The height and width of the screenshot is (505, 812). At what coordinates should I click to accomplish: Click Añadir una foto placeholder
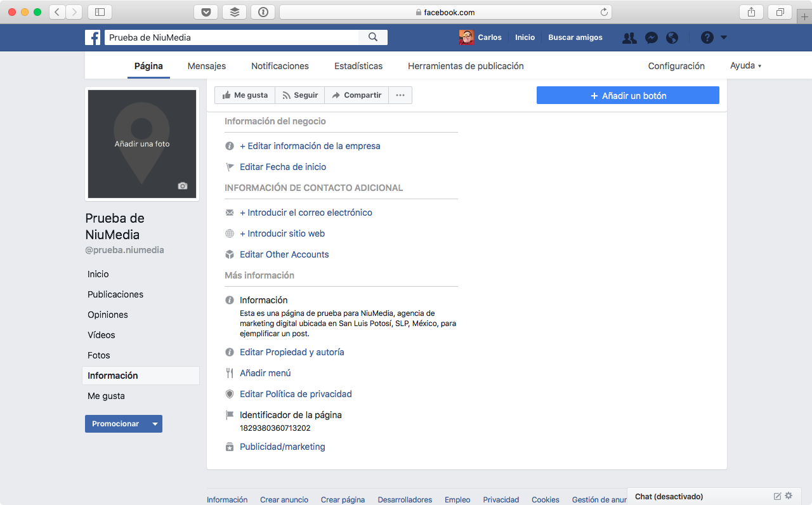(x=142, y=144)
